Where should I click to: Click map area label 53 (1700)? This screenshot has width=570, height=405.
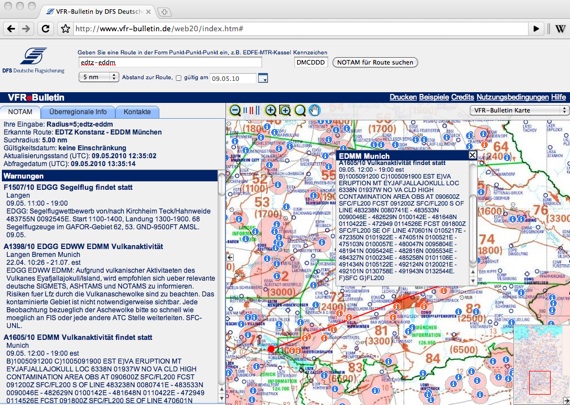click(268, 207)
